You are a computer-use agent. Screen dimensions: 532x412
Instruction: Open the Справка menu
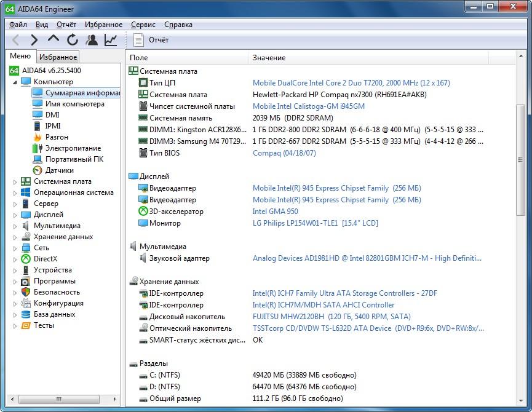(178, 25)
